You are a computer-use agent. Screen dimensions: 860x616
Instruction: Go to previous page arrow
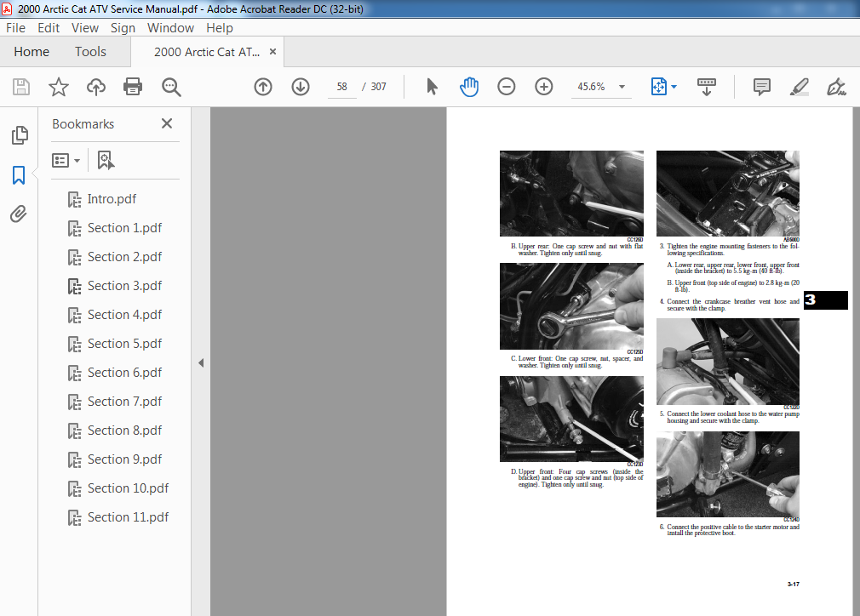pyautogui.click(x=263, y=87)
